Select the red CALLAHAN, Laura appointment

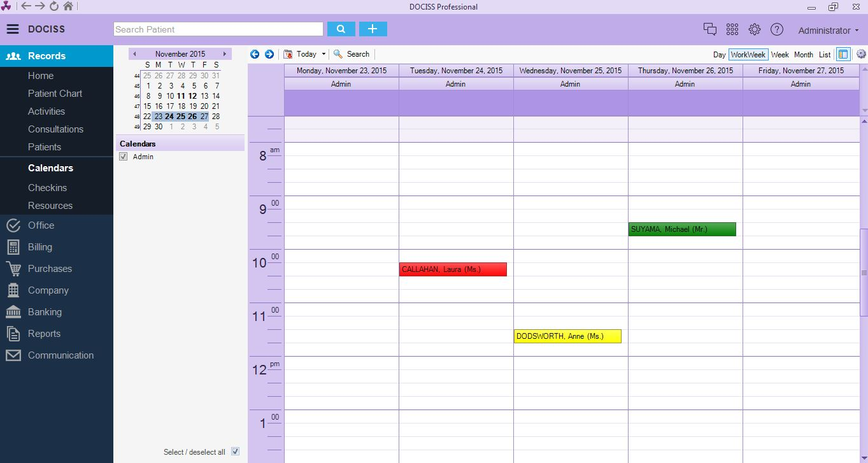coord(453,269)
